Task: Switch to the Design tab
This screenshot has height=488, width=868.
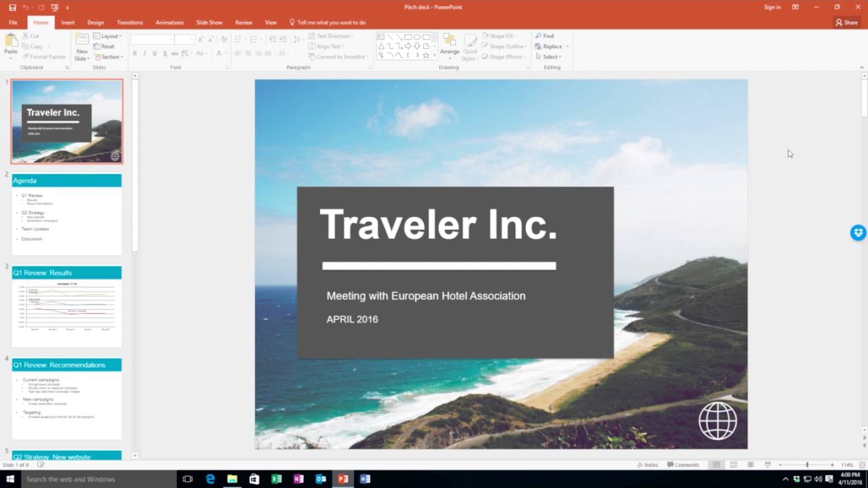Action: coord(96,22)
